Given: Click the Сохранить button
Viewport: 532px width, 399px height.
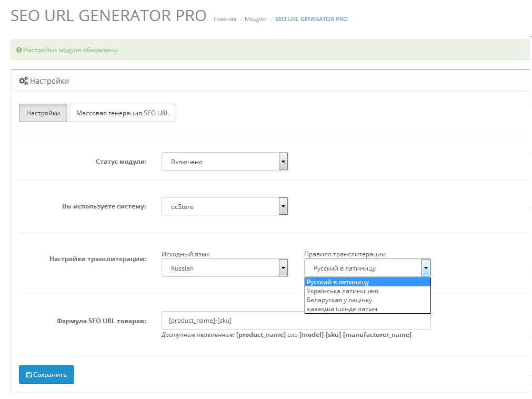Looking at the screenshot, I should (46, 374).
